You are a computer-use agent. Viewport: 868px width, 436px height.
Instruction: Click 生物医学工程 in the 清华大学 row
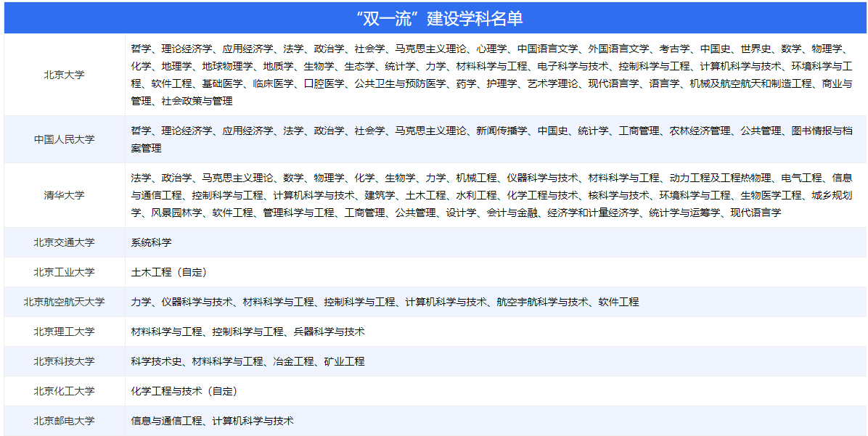(771, 196)
